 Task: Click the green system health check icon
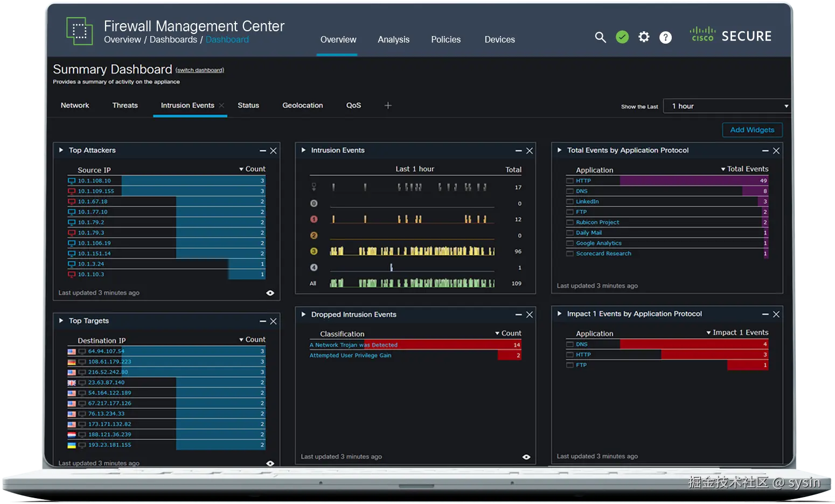pos(622,37)
